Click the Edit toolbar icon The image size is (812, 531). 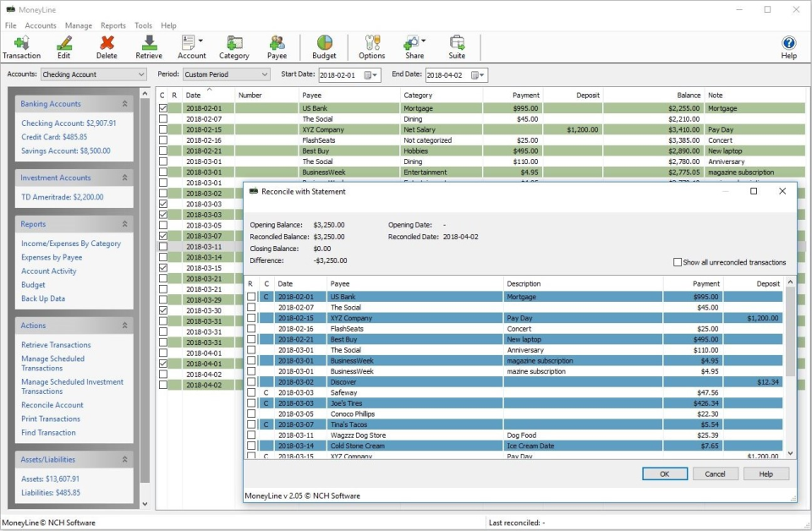pyautogui.click(x=63, y=46)
